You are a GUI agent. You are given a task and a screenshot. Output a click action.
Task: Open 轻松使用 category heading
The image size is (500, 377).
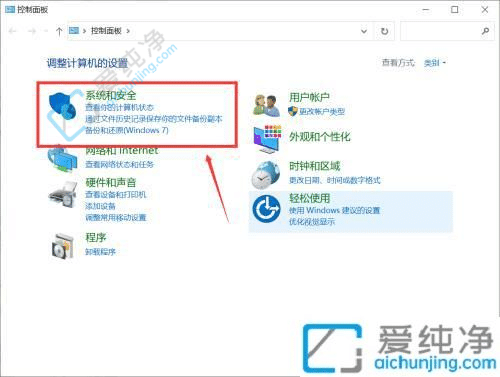pos(309,198)
